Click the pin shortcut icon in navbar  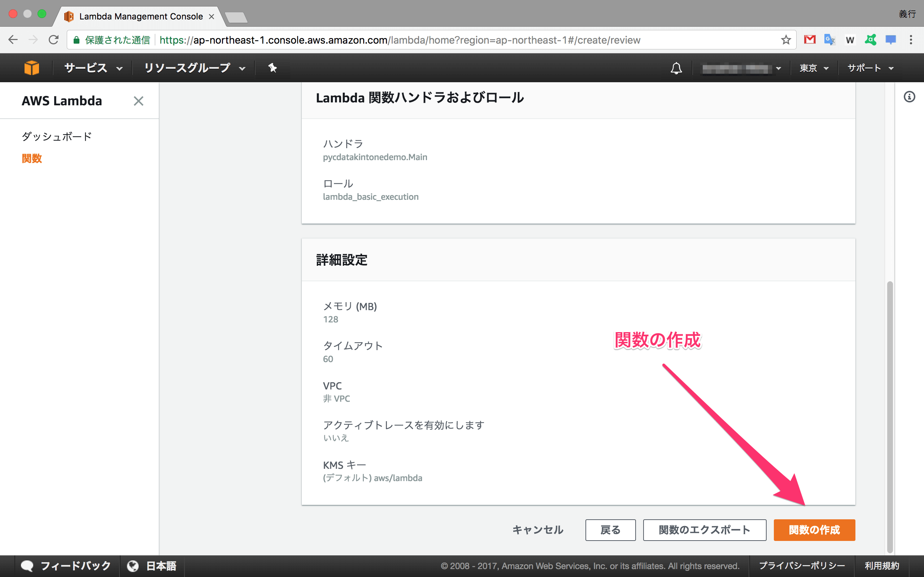tap(272, 68)
